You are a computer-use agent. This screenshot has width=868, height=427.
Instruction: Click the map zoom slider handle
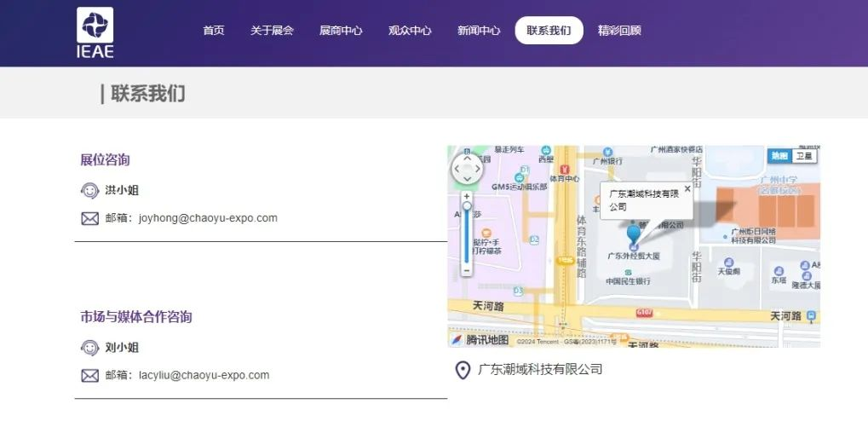(x=467, y=206)
